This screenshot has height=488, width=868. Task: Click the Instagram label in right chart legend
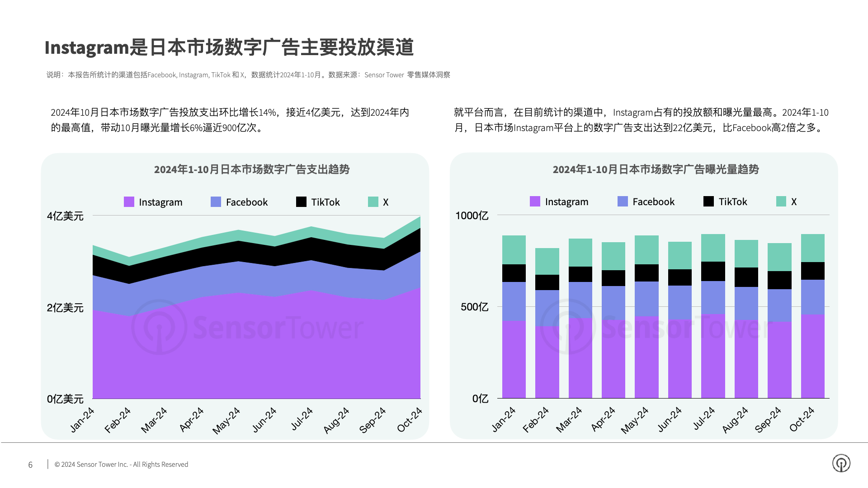coord(566,202)
